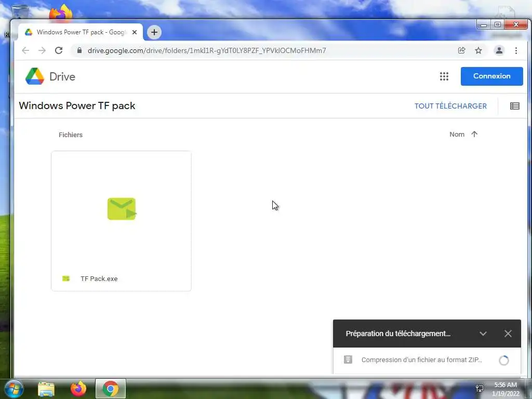This screenshot has width=532, height=399.
Task: Click Préparation du téléchargement header text
Action: click(398, 334)
